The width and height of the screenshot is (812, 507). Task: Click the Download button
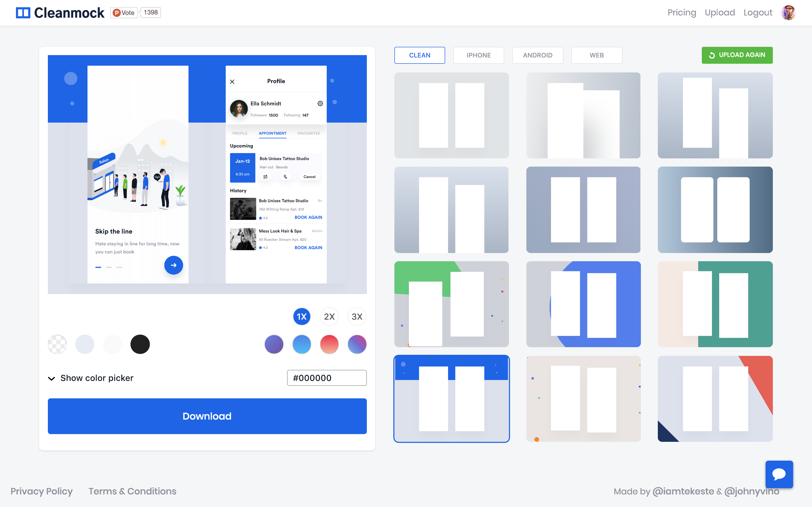(x=207, y=416)
